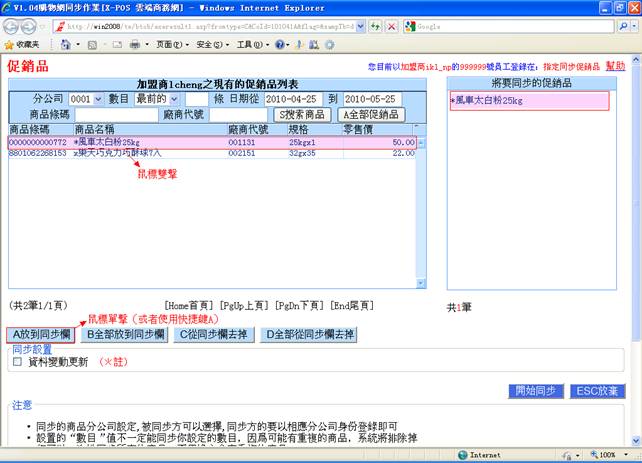This screenshot has height=463, width=642.
Task: Open the 幫助 help link
Action: click(616, 65)
